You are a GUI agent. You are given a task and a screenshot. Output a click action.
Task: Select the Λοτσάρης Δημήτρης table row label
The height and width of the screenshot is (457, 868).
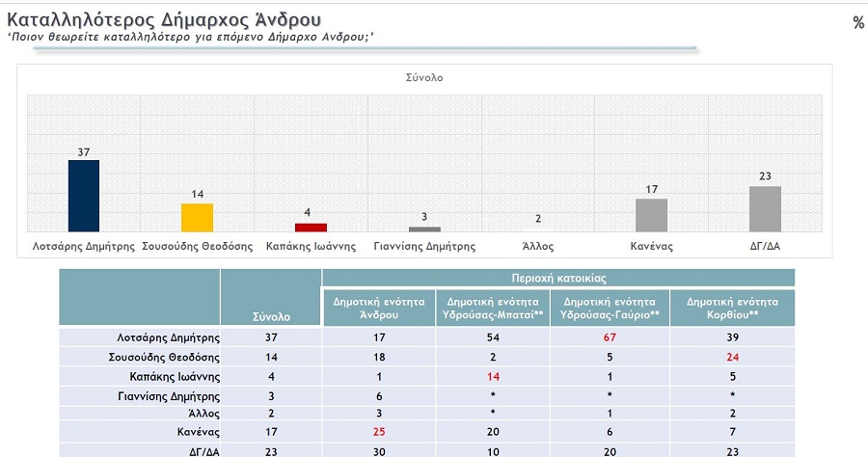point(168,337)
